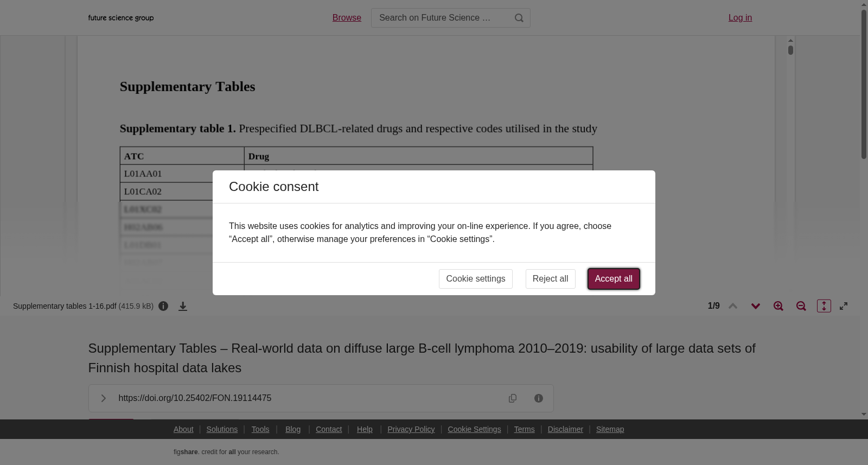868x465 pixels.
Task: Copy the DOI link to clipboard
Action: click(x=513, y=398)
